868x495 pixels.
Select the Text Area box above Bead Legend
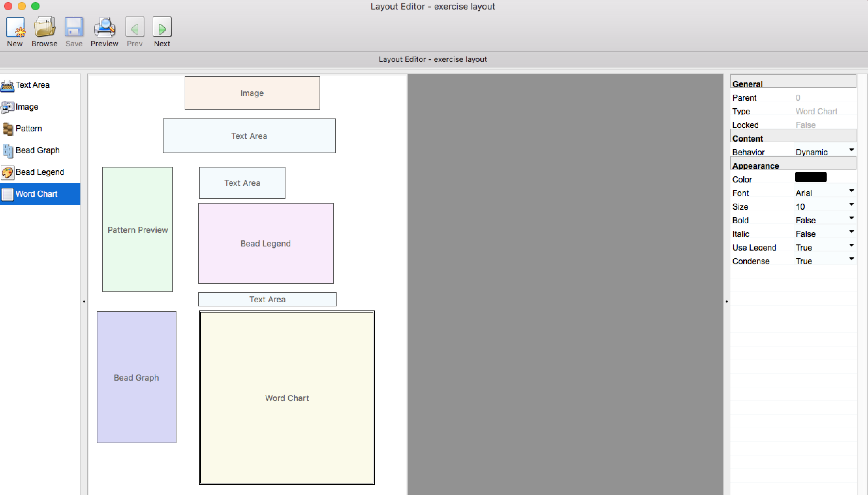[x=242, y=183]
